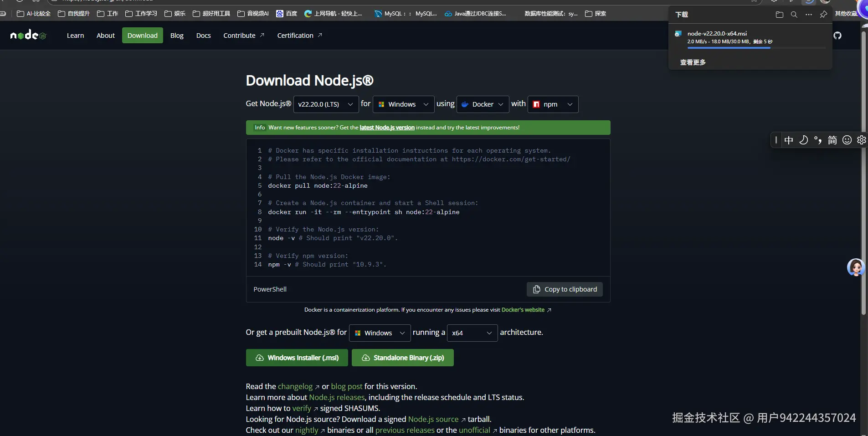Screen dimensions: 868x436
Task: Open the more options ellipsis in downloads panel
Action: tap(809, 15)
